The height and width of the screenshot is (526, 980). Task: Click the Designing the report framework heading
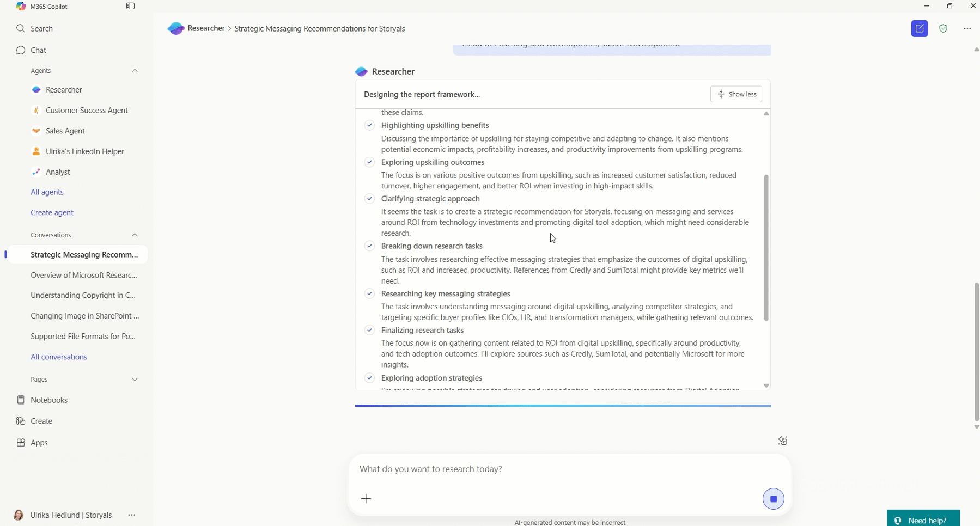click(x=422, y=95)
